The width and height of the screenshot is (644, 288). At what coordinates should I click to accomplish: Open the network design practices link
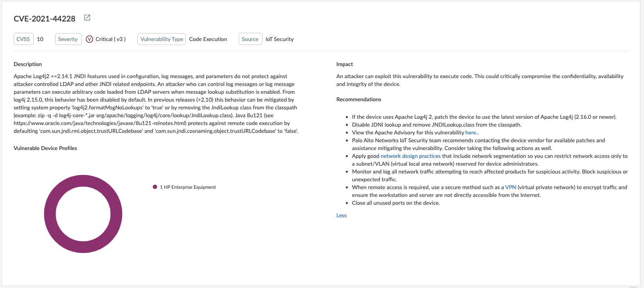tap(410, 156)
